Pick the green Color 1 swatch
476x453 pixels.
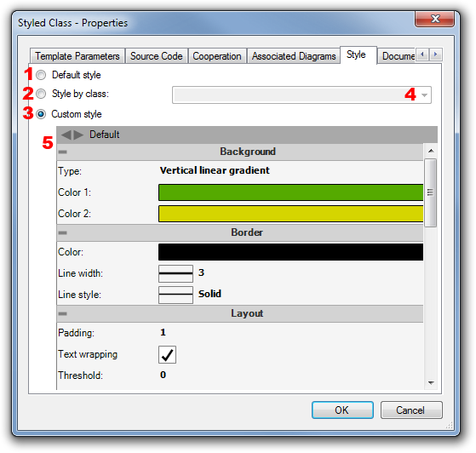pos(290,192)
